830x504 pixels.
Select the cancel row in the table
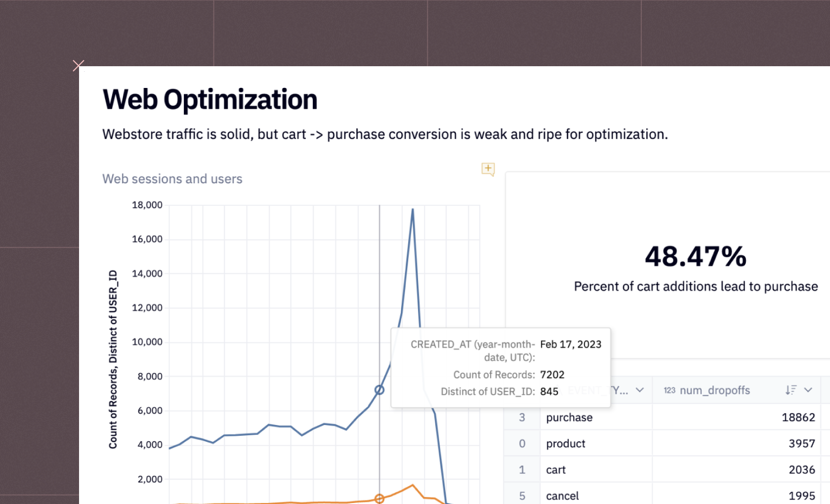point(563,496)
